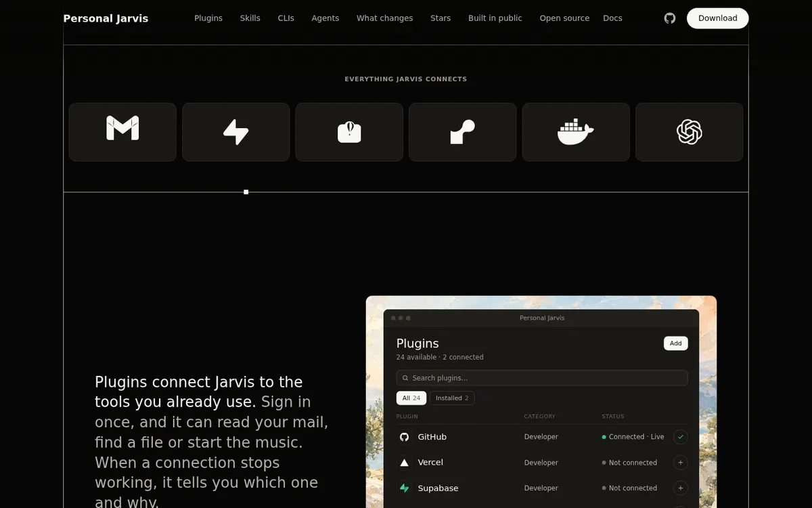Screen dimensions: 812x508
Task: Click the Personal Jarvis window title
Action: [x=542, y=318]
